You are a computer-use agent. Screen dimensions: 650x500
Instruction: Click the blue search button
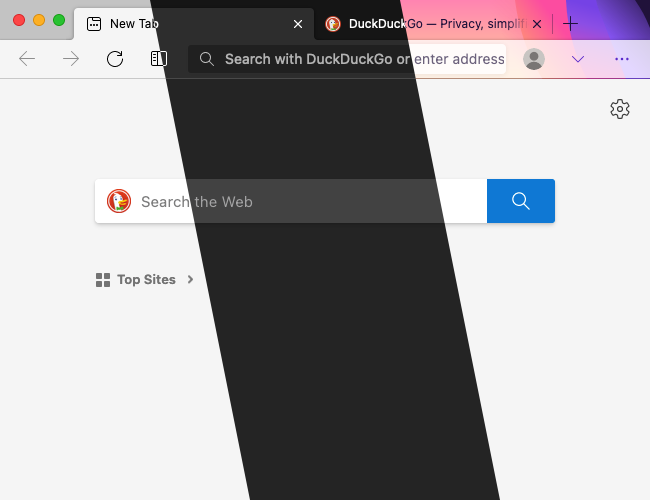521,201
